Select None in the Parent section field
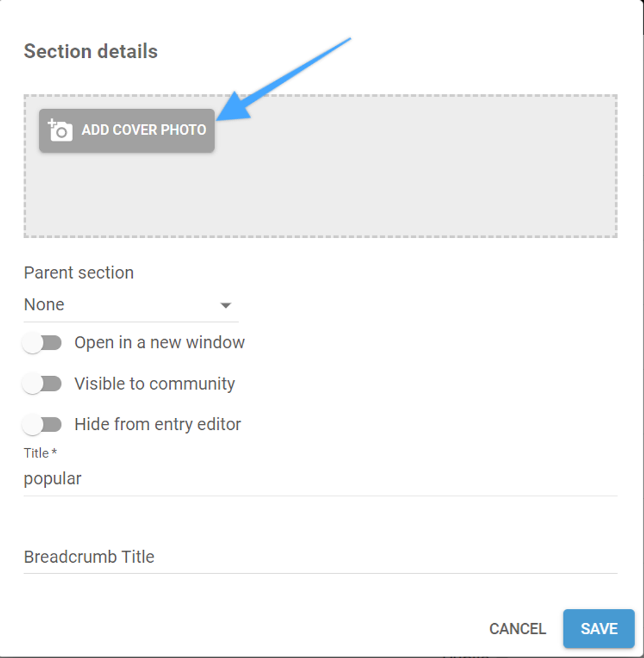This screenshot has width=644, height=658. (43, 304)
